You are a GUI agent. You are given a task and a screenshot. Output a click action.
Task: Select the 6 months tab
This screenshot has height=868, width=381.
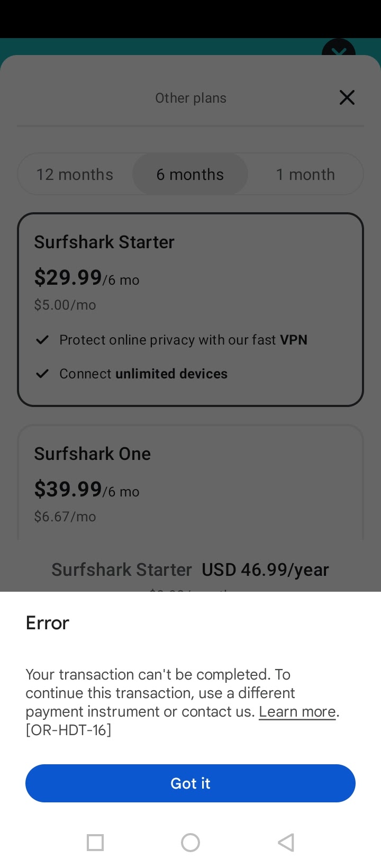click(190, 174)
